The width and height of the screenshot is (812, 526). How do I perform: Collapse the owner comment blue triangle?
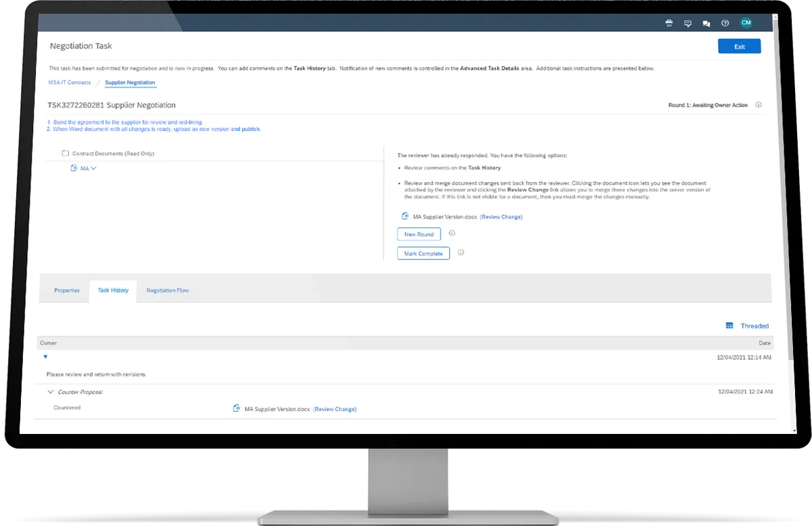click(45, 356)
